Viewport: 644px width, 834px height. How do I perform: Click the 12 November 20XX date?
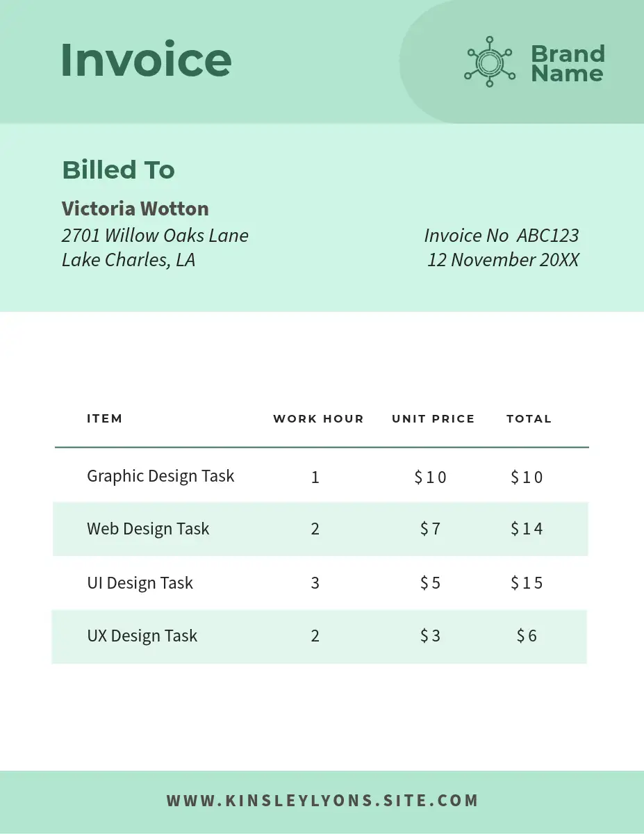[502, 260]
